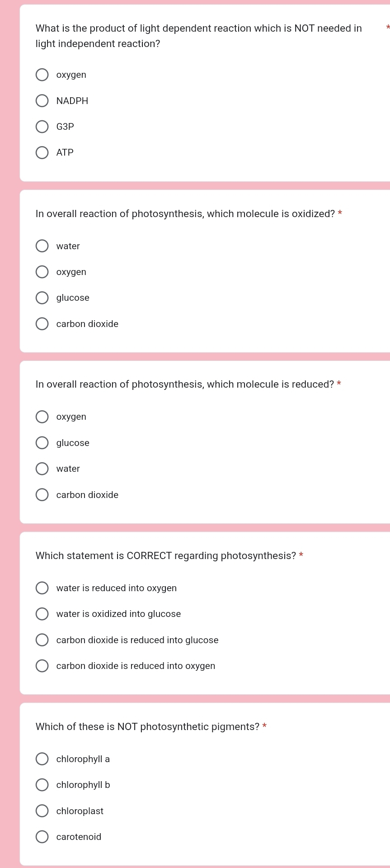Pick carbon dioxide as the oxidized molecule
The image size is (390, 868).
pyautogui.click(x=42, y=324)
